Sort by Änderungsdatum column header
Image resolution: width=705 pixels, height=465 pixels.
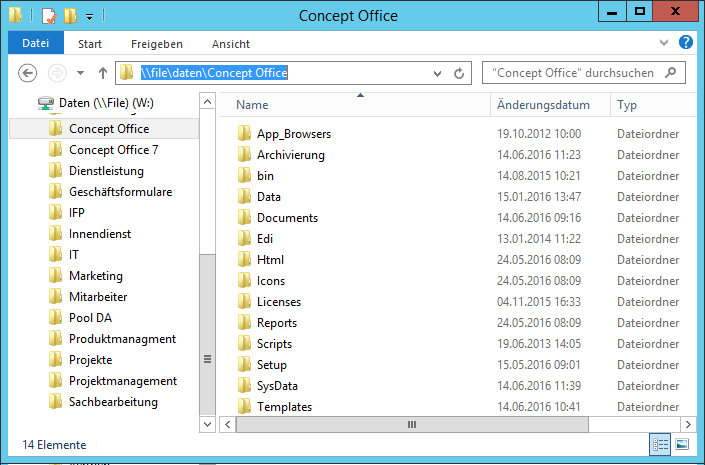(x=543, y=105)
